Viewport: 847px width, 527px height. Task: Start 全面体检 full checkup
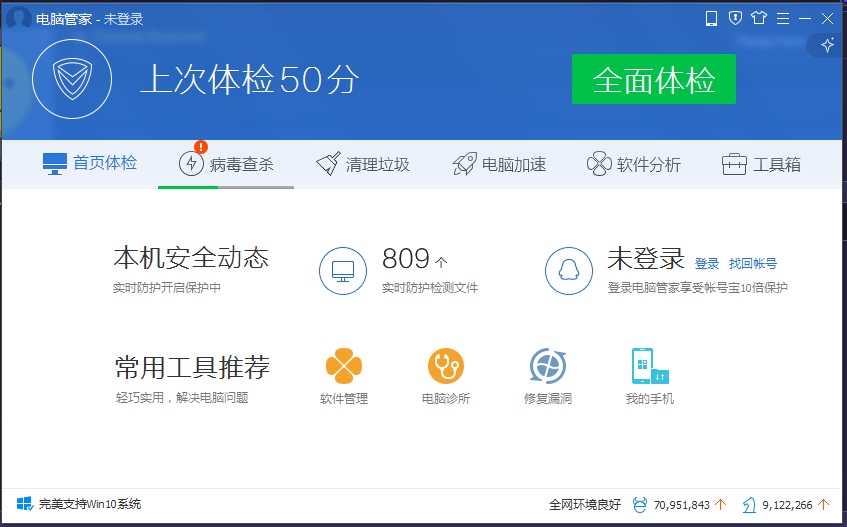point(654,79)
